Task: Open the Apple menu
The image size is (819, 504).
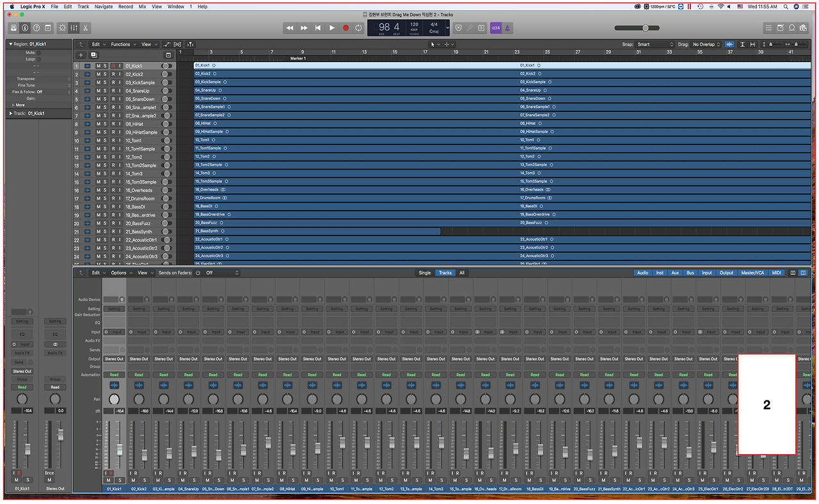Action: pos(12,6)
